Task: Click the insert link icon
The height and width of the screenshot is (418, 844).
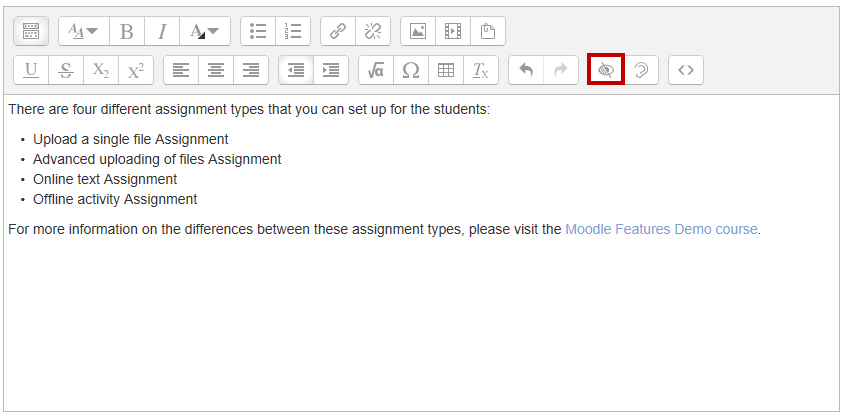Action: [338, 31]
